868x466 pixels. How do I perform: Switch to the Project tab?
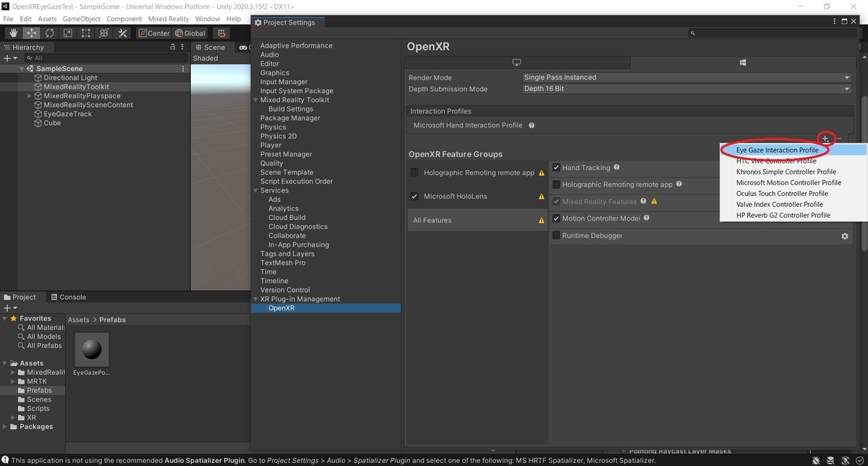tap(20, 297)
